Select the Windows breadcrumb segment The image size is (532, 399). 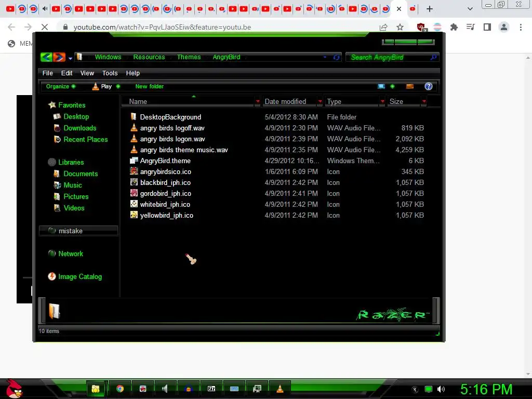(108, 57)
